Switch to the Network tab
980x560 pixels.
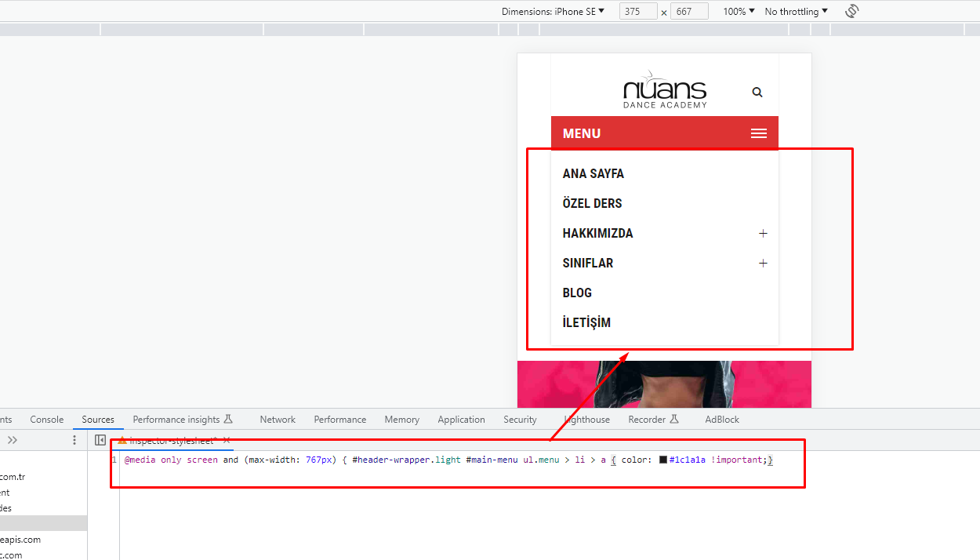278,420
